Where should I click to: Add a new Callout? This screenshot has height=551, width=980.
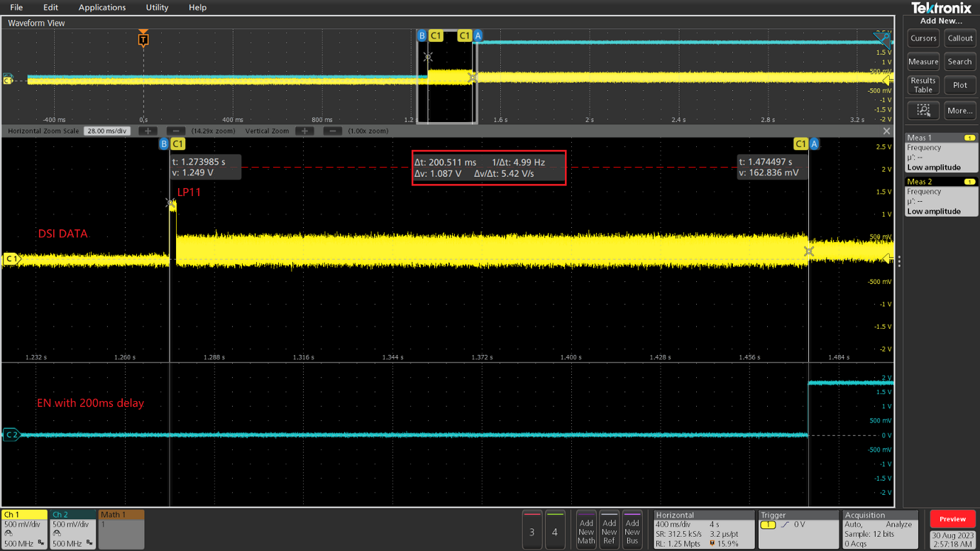point(959,38)
